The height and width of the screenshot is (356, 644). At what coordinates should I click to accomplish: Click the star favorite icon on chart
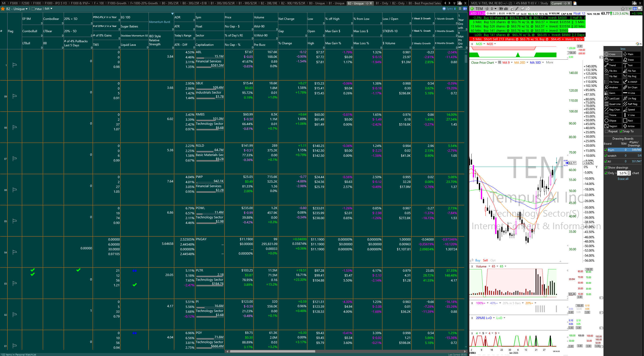tap(623, 9)
